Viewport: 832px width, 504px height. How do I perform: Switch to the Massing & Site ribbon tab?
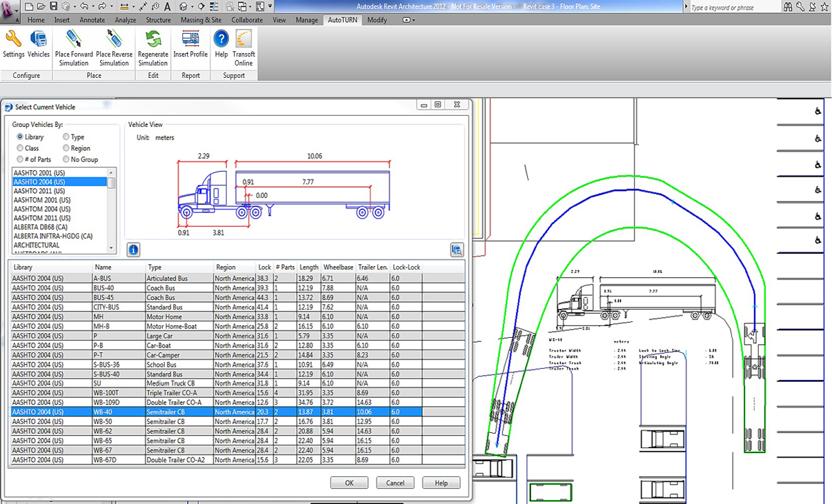201,20
